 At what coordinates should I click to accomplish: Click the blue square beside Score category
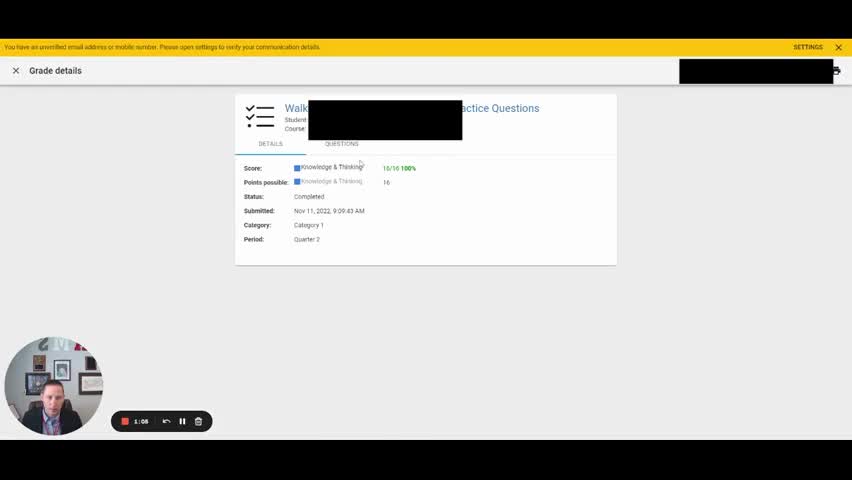click(297, 168)
